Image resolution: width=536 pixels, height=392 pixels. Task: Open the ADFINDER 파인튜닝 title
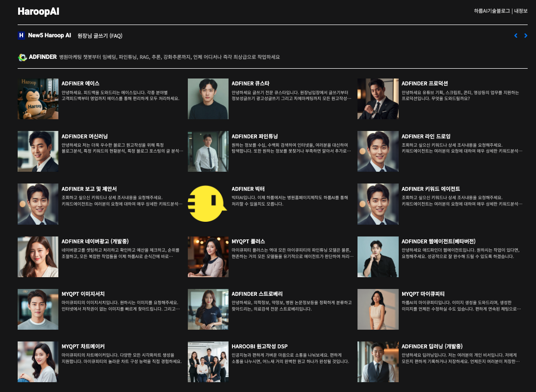255,136
